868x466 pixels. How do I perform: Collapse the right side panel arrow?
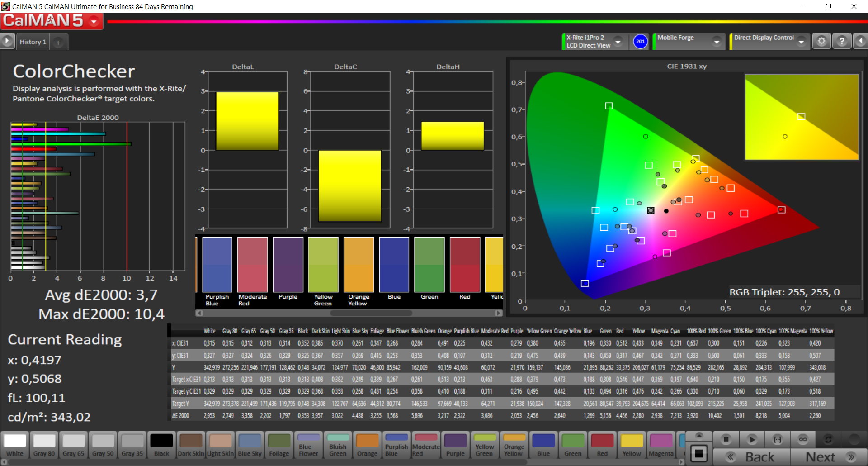coord(860,41)
